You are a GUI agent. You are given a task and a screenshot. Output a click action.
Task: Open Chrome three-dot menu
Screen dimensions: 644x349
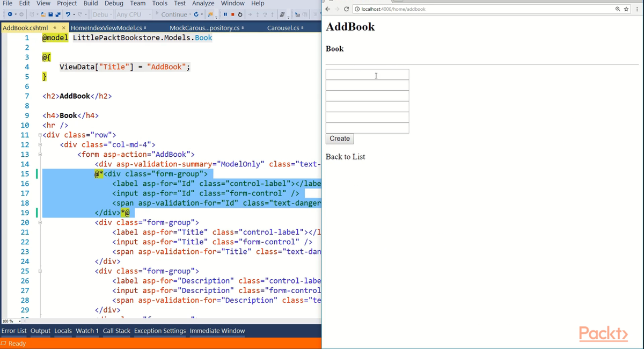click(x=637, y=9)
